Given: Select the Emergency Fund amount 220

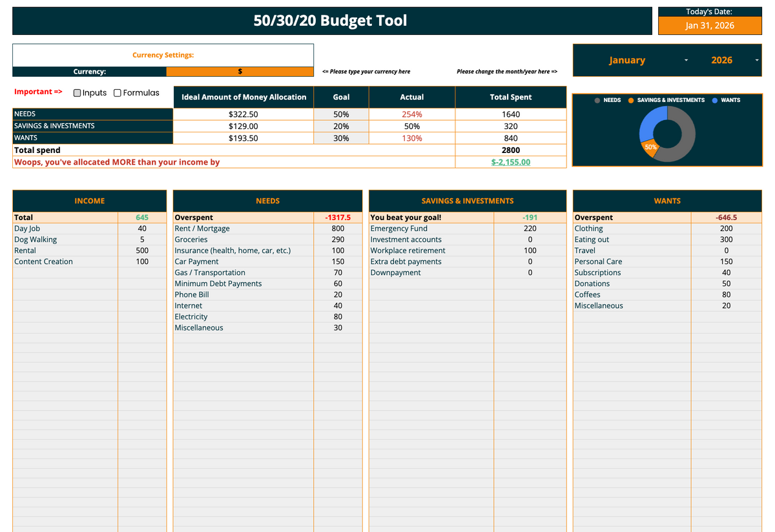Looking at the screenshot, I should [530, 229].
